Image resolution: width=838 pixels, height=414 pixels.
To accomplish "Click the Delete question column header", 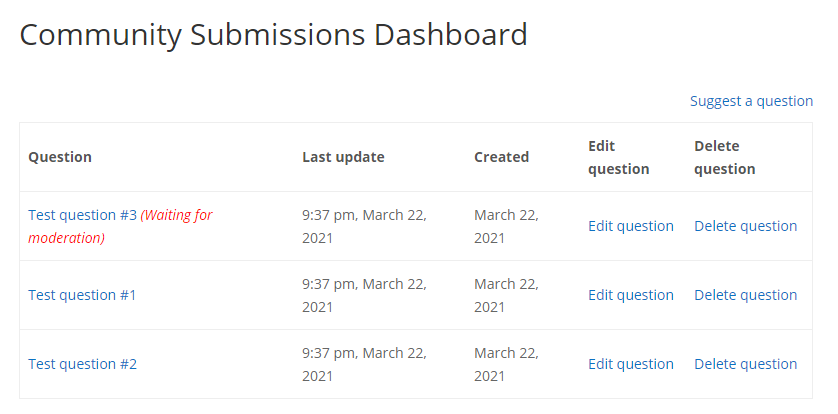I will click(725, 158).
